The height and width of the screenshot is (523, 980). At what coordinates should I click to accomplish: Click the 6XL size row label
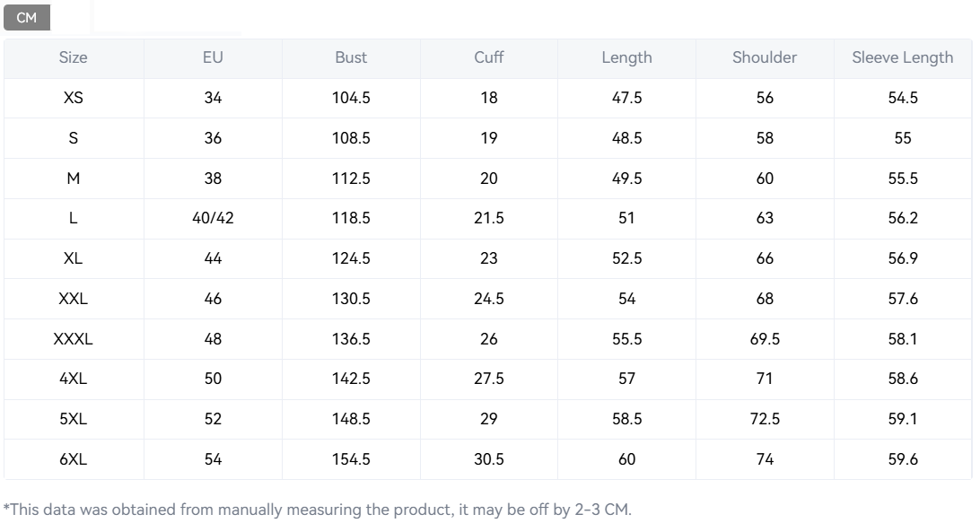pyautogui.click(x=74, y=459)
